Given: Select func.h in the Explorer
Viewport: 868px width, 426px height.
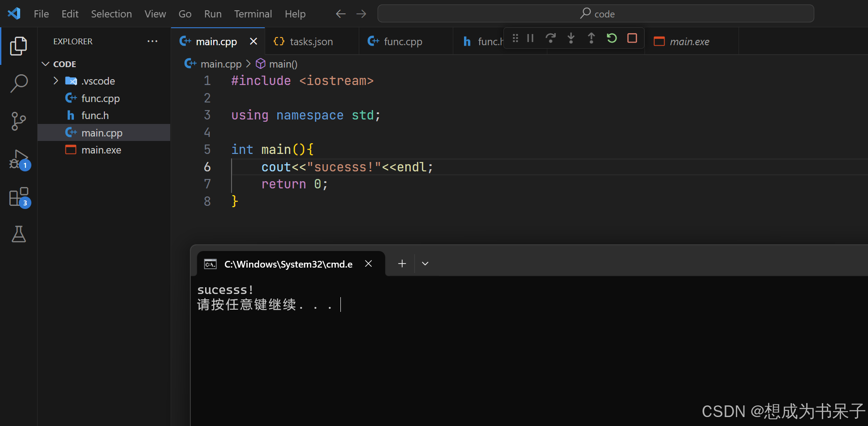Looking at the screenshot, I should pos(95,115).
